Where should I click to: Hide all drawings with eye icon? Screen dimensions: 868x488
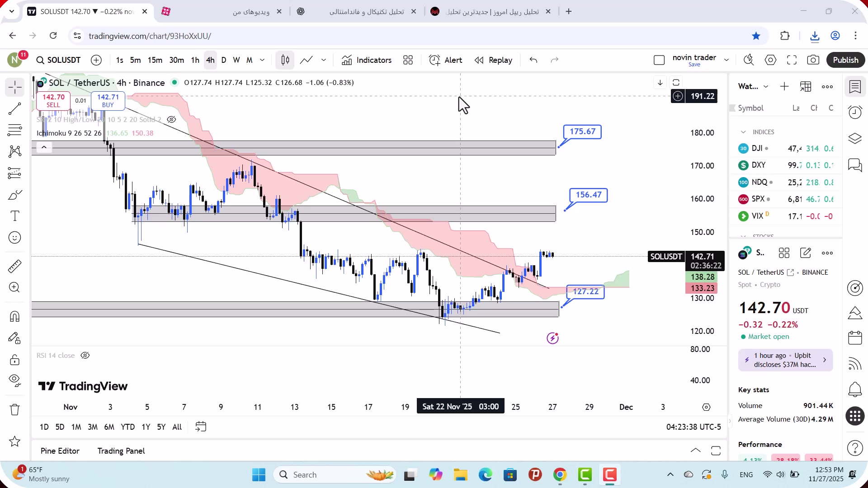coord(15,381)
